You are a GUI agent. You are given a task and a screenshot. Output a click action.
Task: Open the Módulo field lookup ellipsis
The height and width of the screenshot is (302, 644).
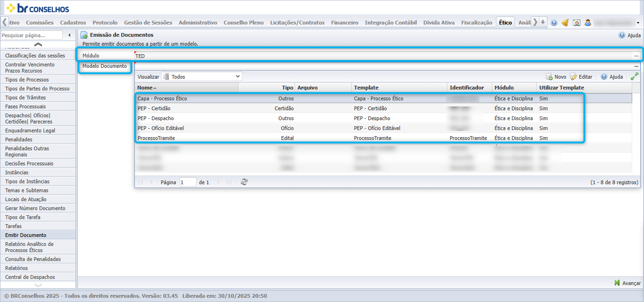click(636, 56)
